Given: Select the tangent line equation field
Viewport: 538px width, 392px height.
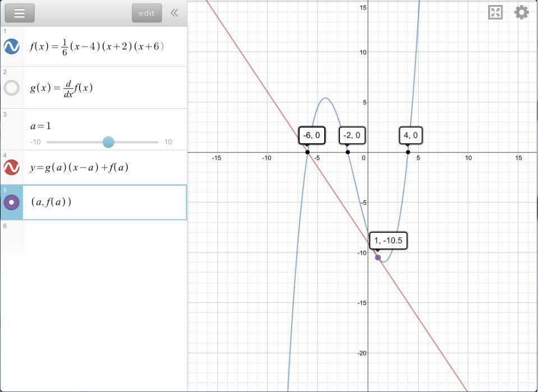Looking at the screenshot, I should [105, 167].
